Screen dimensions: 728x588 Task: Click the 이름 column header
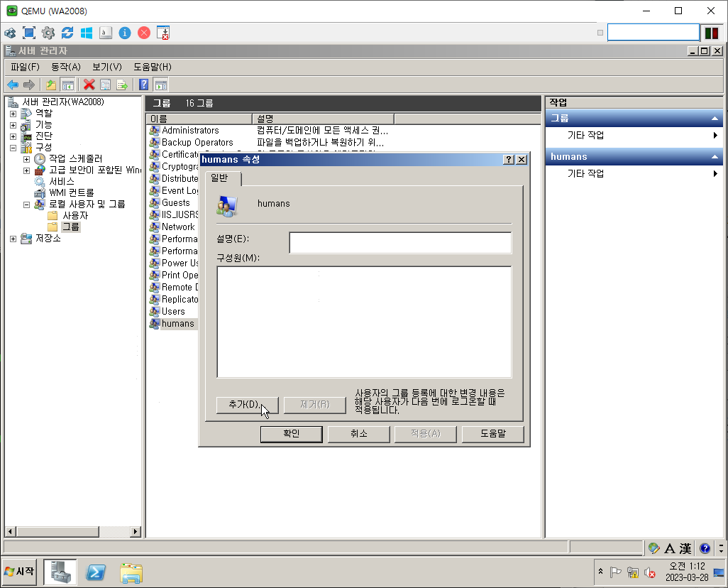point(199,119)
